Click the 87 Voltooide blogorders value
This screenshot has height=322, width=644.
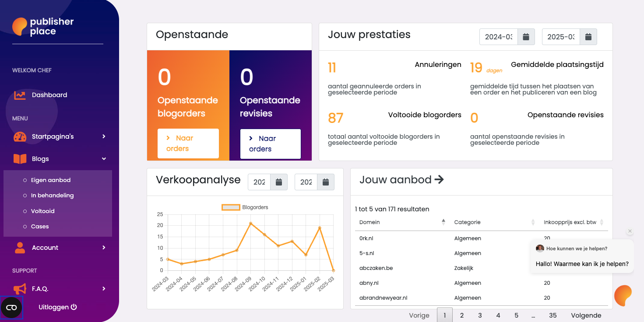click(x=336, y=118)
